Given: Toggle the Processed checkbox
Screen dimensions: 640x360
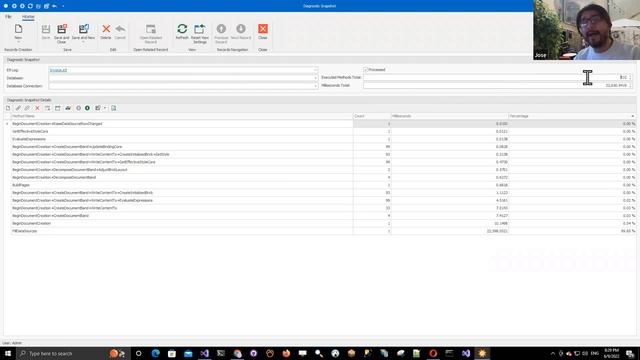Looking at the screenshot, I should (x=366, y=70).
